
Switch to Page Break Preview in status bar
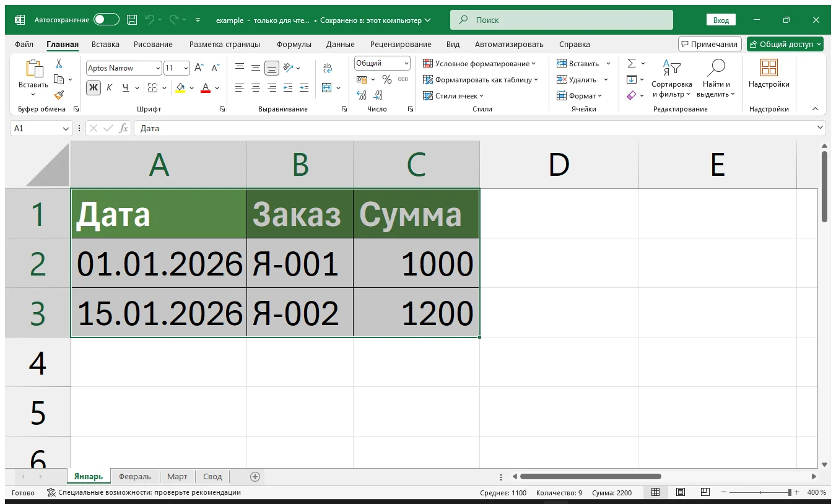click(705, 492)
